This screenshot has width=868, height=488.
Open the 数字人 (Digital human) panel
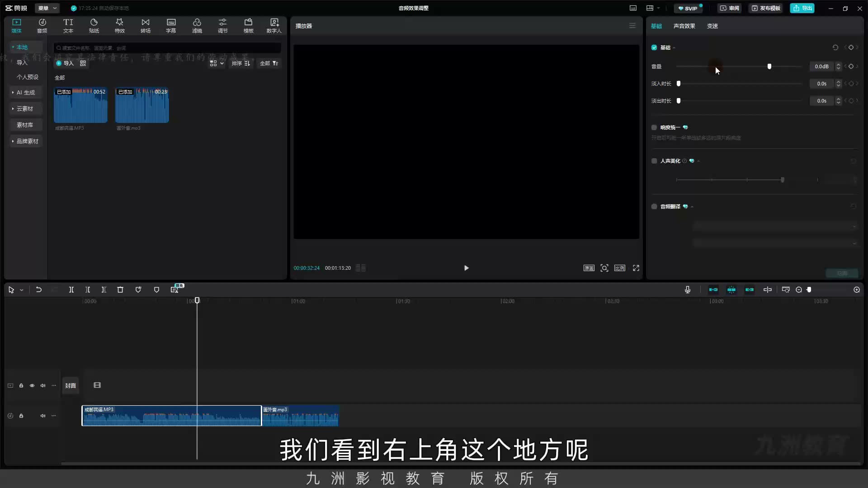pos(274,26)
